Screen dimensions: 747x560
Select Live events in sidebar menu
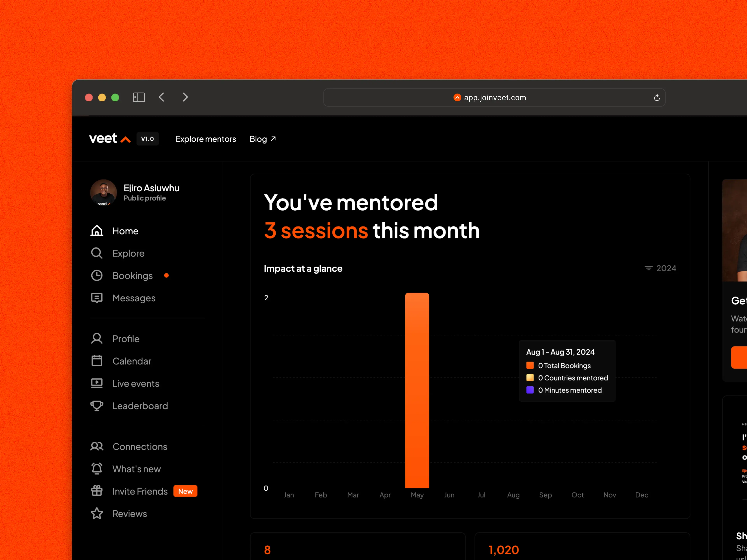tap(135, 383)
